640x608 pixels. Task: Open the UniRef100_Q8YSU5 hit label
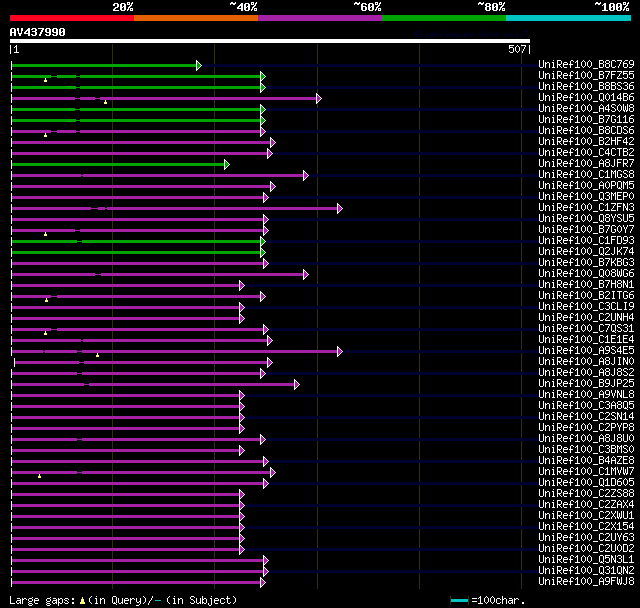586,218
